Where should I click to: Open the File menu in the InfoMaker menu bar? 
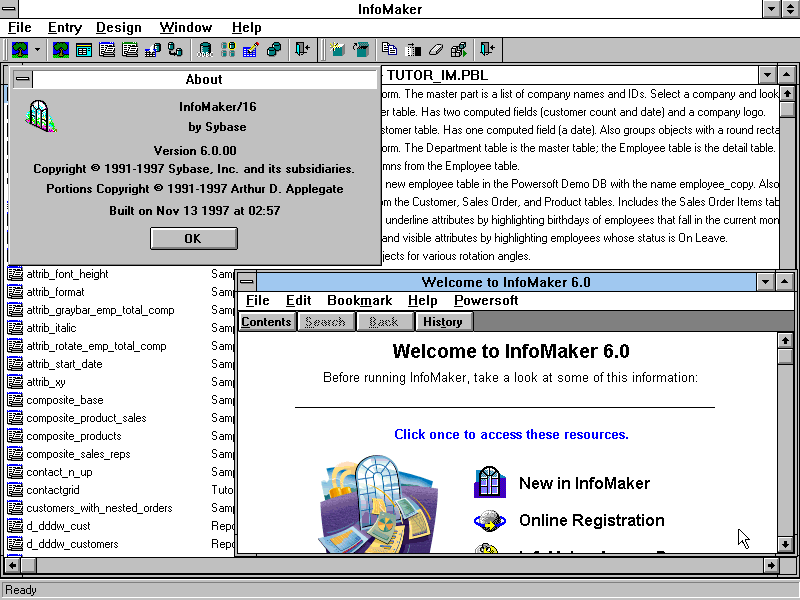[20, 28]
